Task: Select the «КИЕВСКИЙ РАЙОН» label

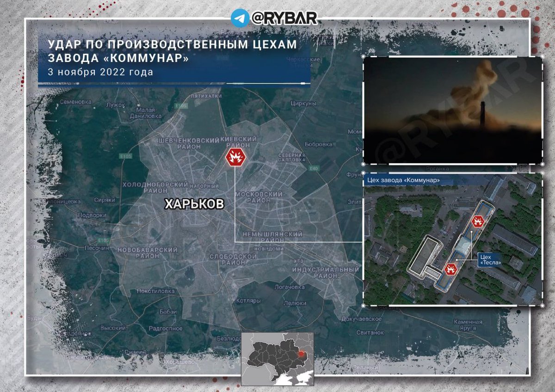Action: (239, 141)
